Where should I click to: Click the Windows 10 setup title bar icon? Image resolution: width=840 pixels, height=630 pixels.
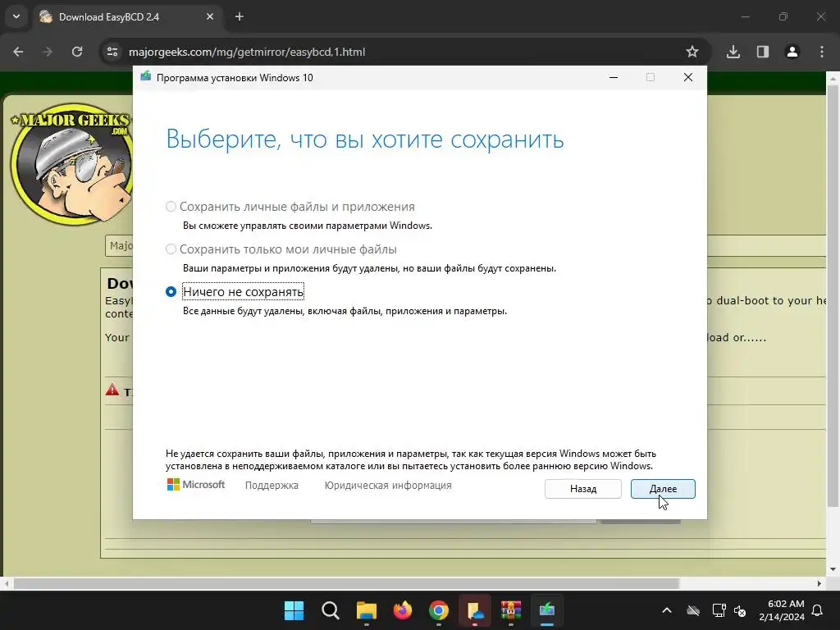146,77
